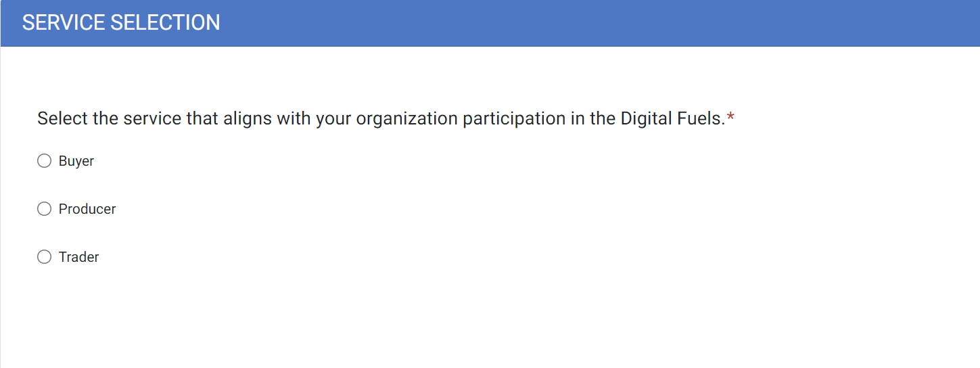
Task: Pick the Trader radio button
Action: coord(45,257)
